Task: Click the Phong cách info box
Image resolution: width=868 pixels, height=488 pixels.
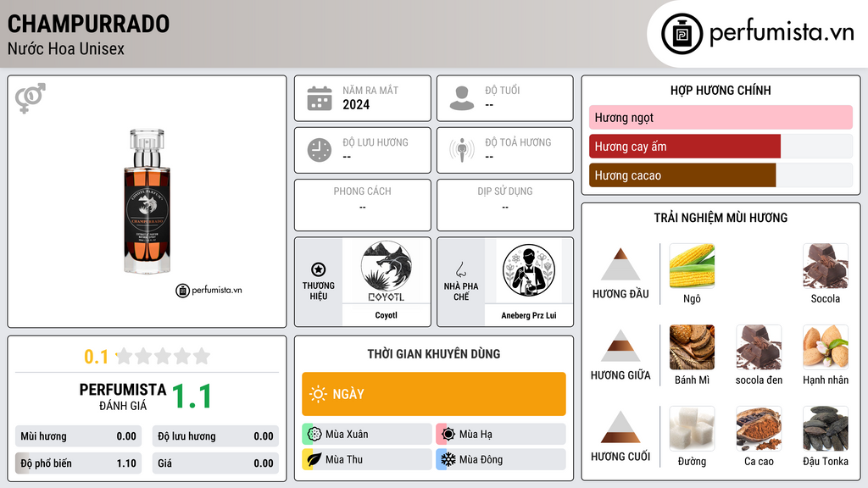Action: pos(363,205)
